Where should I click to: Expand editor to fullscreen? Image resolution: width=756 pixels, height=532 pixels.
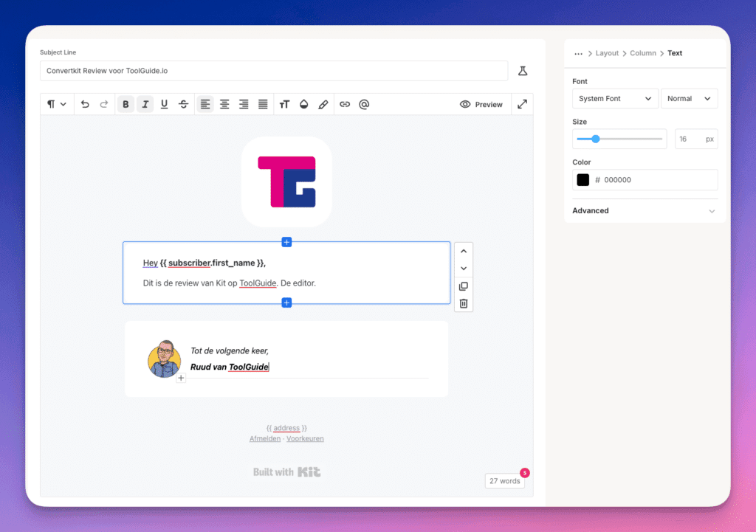(x=522, y=104)
